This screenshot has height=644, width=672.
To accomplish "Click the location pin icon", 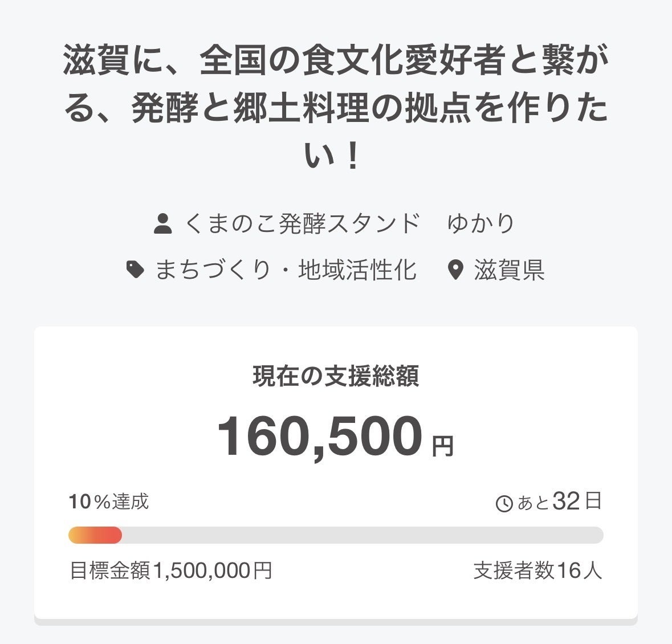I will (455, 270).
